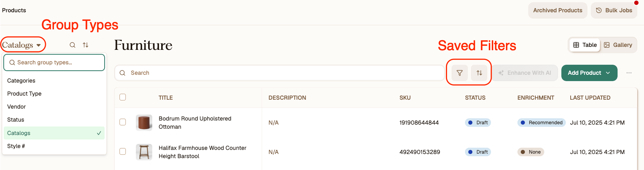The height and width of the screenshot is (170, 644).
Task: Click Enhance With AI button
Action: pos(525,73)
